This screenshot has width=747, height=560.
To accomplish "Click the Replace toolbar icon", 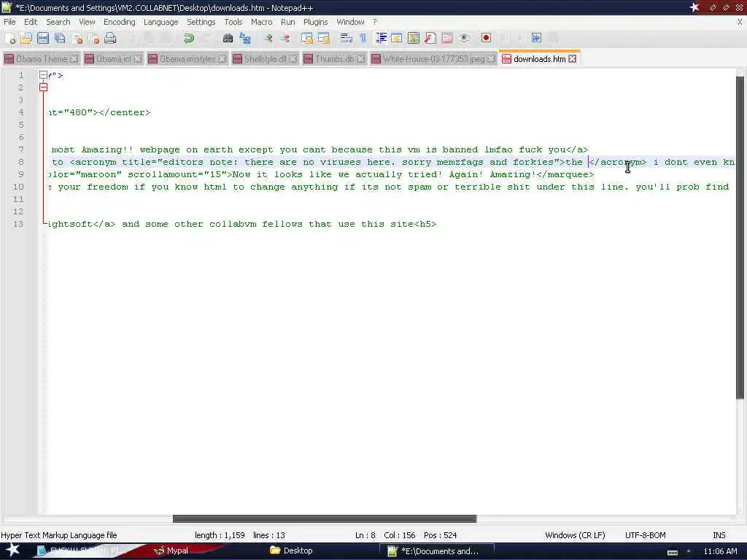I will pos(245,38).
